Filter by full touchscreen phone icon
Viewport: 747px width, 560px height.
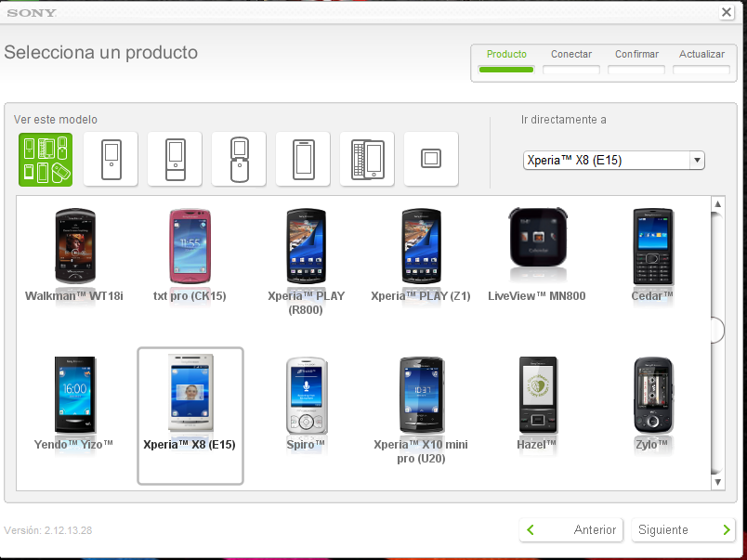point(304,160)
